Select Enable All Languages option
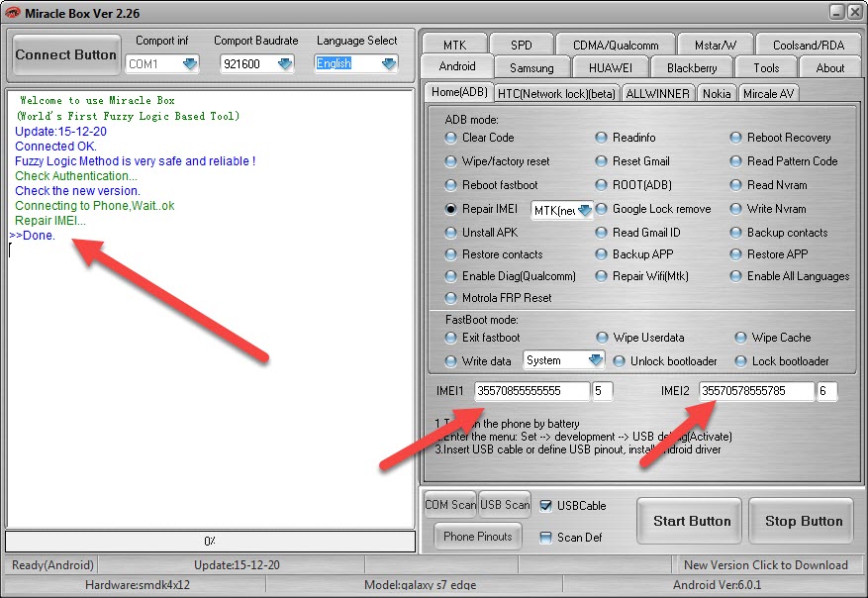Screen dimensions: 868x598 tap(735, 276)
